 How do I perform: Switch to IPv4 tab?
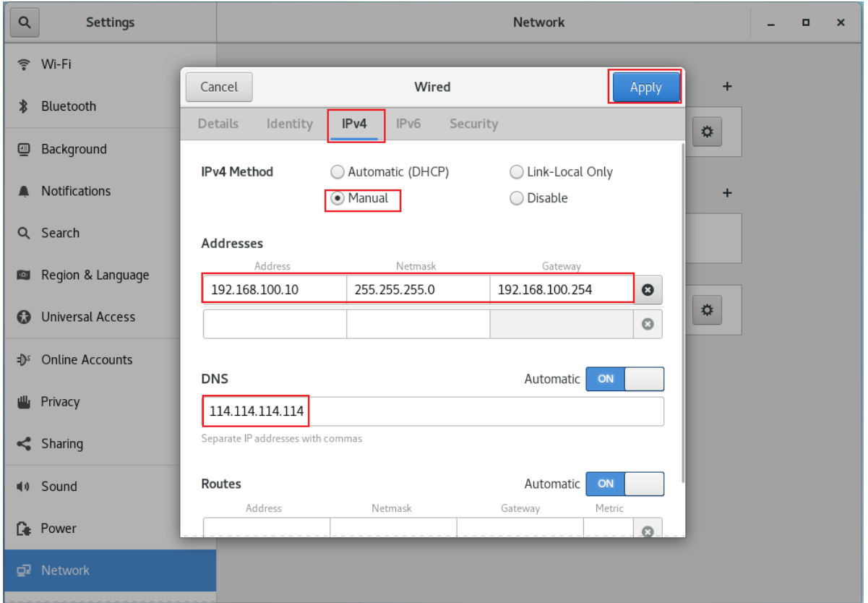pos(355,124)
